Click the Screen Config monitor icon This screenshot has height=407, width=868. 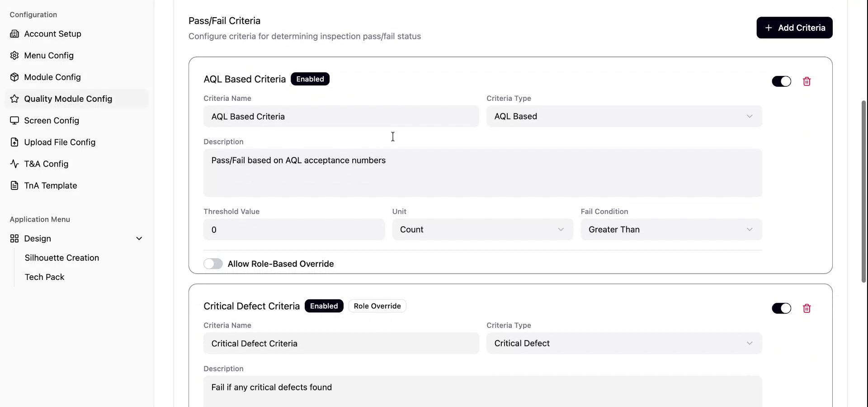(x=14, y=121)
